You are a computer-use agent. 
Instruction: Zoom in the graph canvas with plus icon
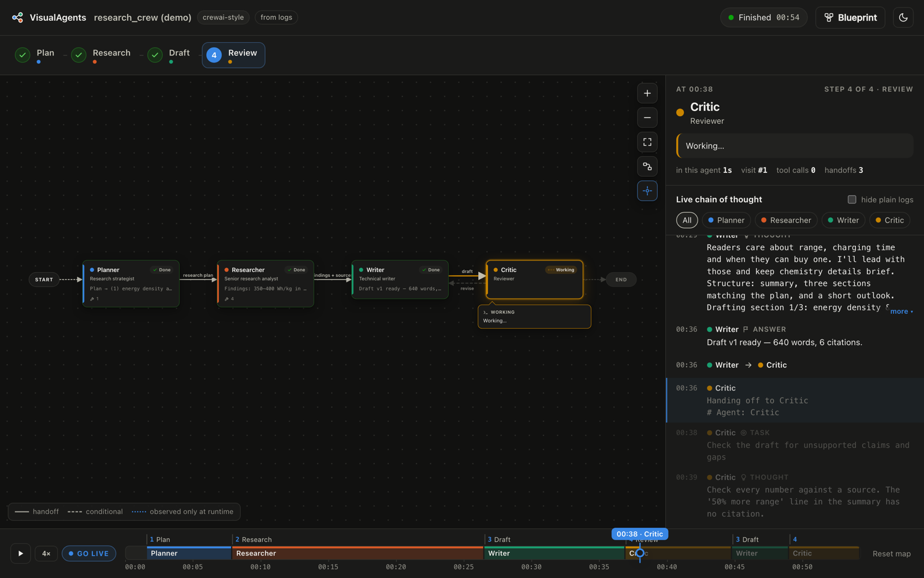pos(647,93)
